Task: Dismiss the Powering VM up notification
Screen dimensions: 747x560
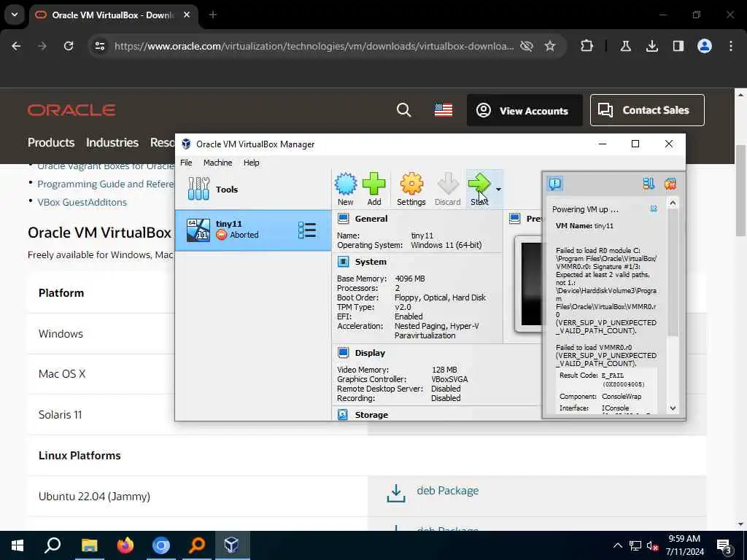Action: tap(654, 209)
